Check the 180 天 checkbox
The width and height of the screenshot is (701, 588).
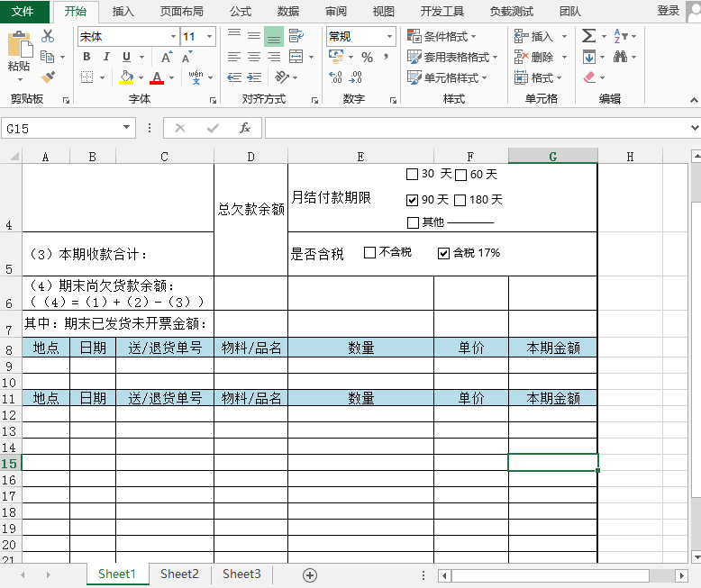click(x=460, y=200)
